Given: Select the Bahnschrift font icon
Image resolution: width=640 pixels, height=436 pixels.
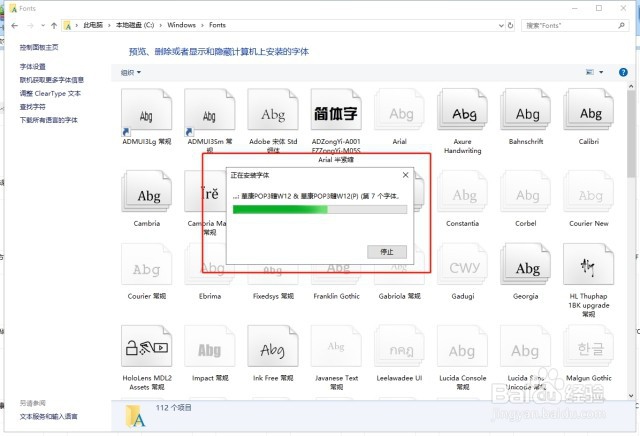Looking at the screenshot, I should coord(526,110).
